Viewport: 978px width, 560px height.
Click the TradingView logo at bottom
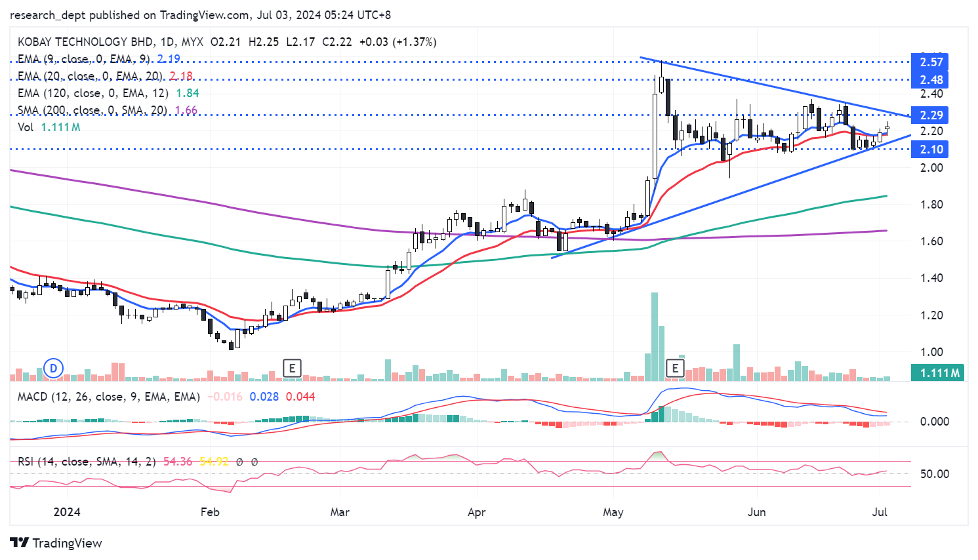click(56, 543)
